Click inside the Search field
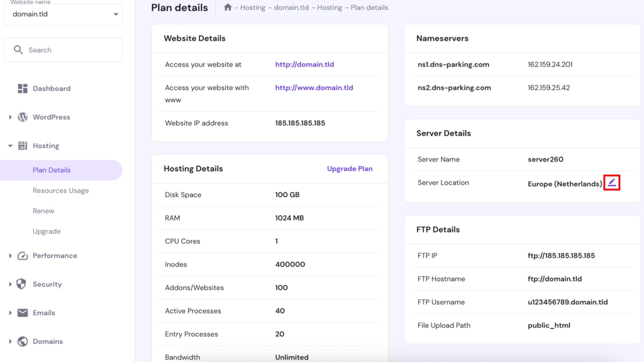644x362 pixels. pos(63,49)
